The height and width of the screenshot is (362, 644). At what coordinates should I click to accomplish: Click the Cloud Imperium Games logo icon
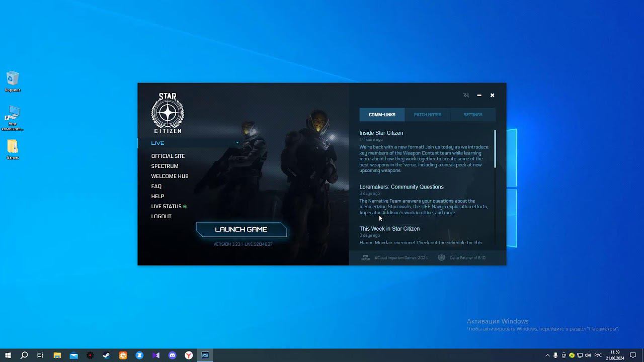(x=366, y=257)
